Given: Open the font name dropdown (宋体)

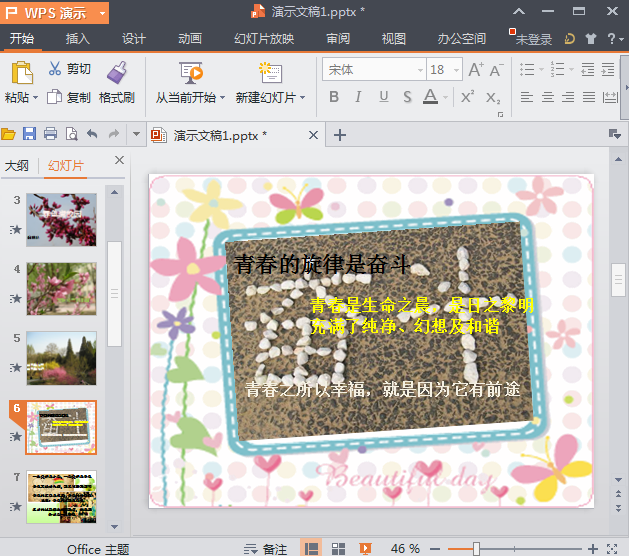Looking at the screenshot, I should tap(420, 70).
